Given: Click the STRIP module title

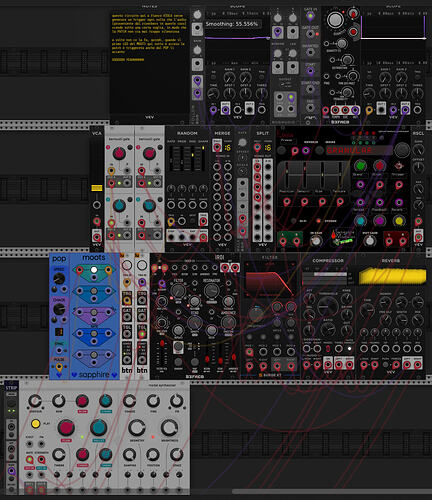Looking at the screenshot, I should pyautogui.click(x=11, y=388).
